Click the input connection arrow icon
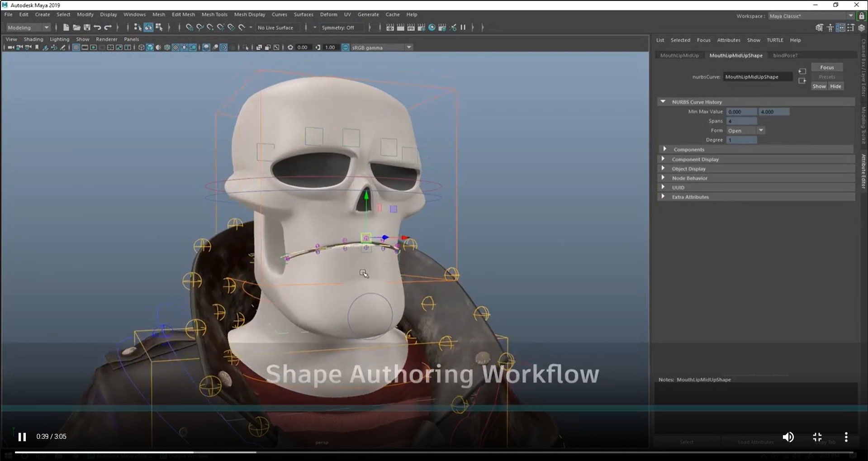Viewport: 868px width, 461px height. (x=802, y=71)
